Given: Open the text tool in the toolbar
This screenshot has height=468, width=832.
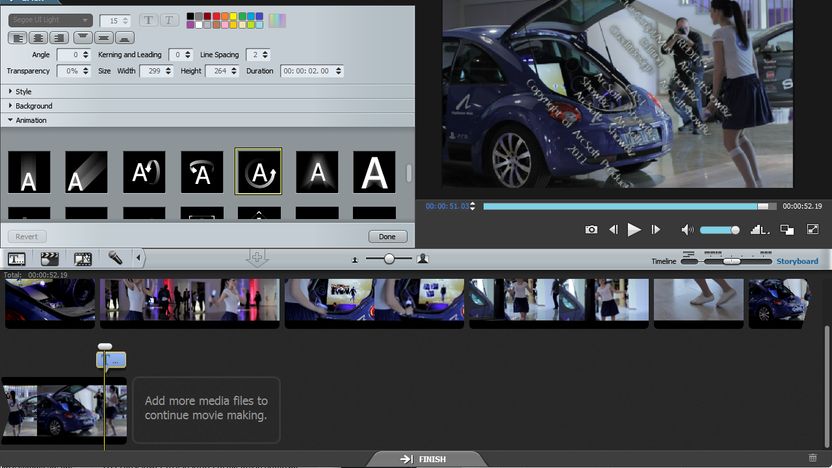Looking at the screenshot, I should click(16, 259).
